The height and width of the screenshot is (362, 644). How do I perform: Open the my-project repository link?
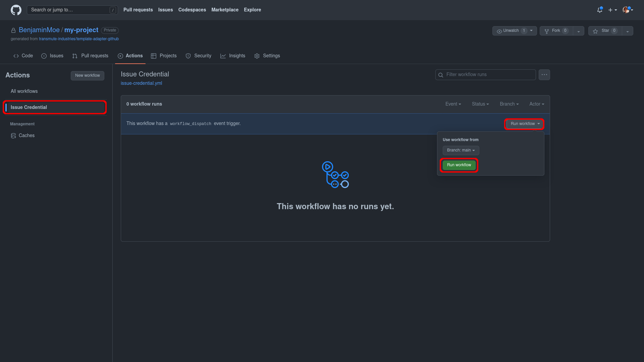pyautogui.click(x=82, y=30)
